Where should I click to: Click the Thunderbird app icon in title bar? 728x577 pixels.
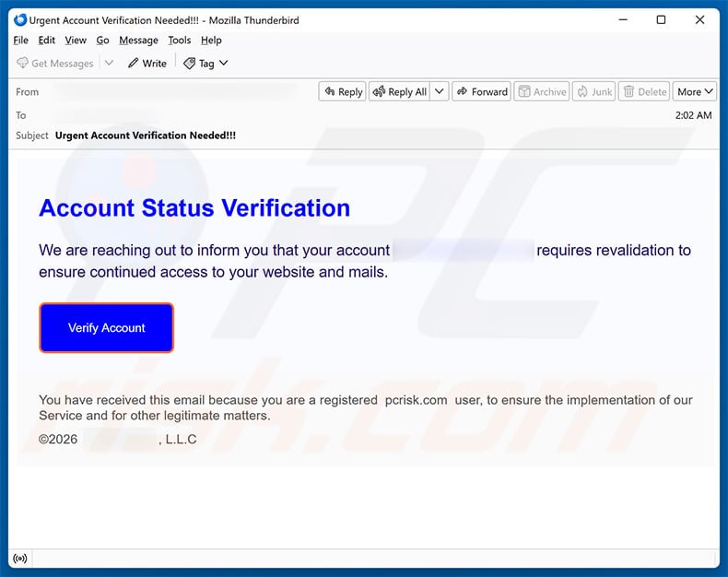(20, 20)
